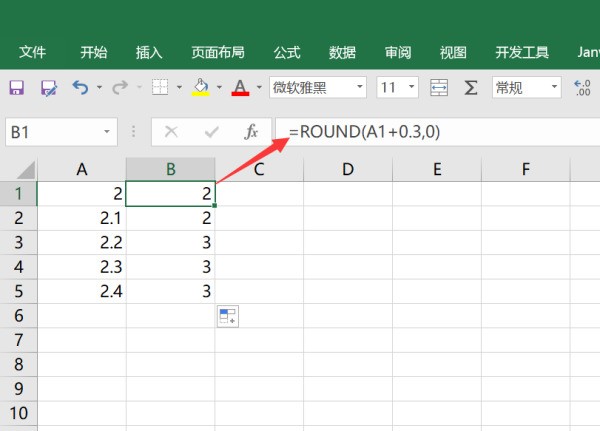Select row 2 header
Image resolution: width=600 pixels, height=431 pixels.
18,218
